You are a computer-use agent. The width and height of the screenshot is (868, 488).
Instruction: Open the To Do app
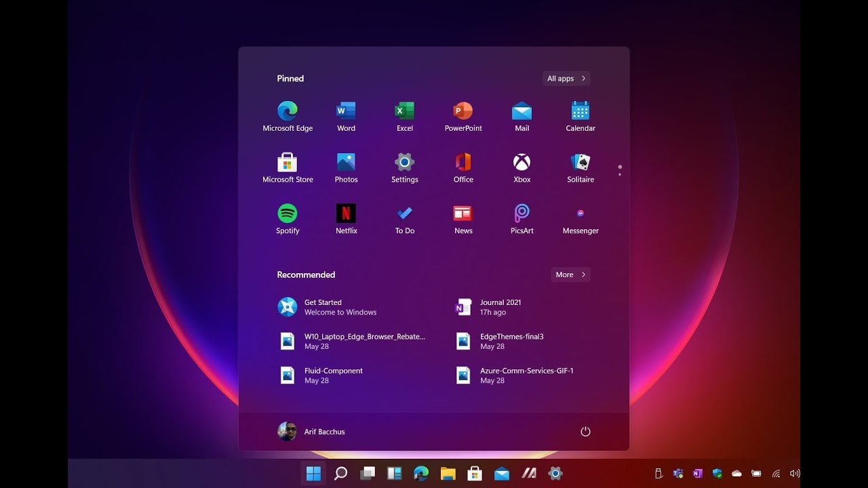coord(405,219)
